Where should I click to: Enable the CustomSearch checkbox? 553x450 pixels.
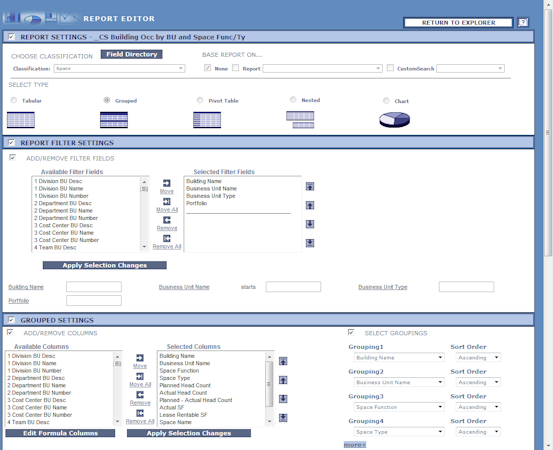(x=390, y=68)
